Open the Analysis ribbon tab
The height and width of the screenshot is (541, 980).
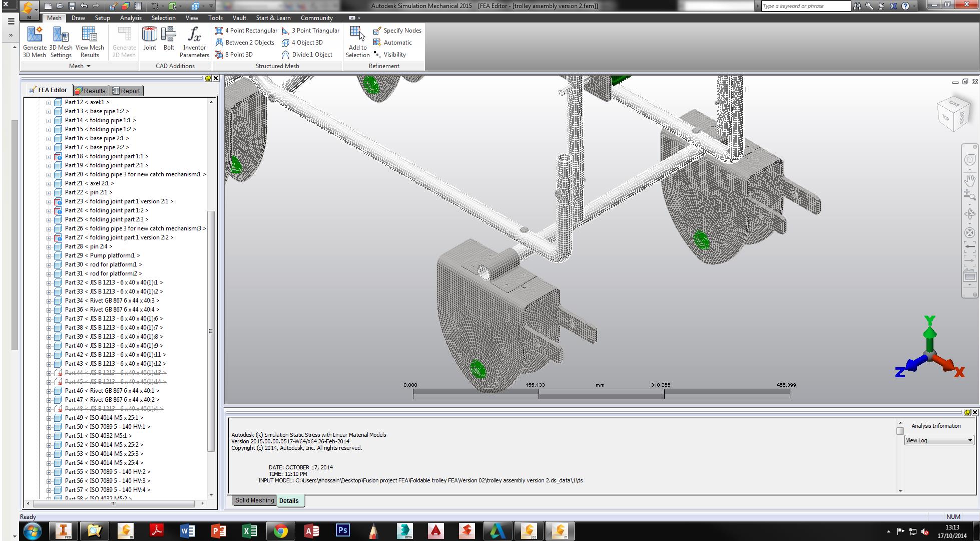click(x=131, y=18)
